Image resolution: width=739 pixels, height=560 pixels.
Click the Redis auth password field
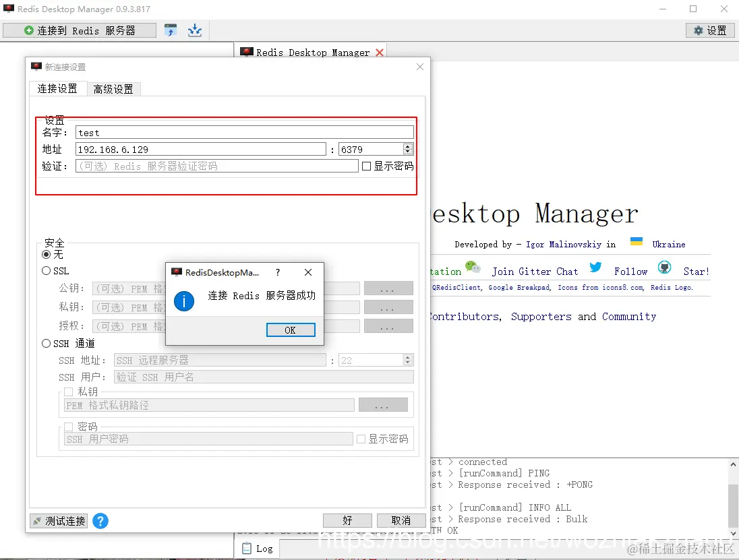click(x=217, y=166)
